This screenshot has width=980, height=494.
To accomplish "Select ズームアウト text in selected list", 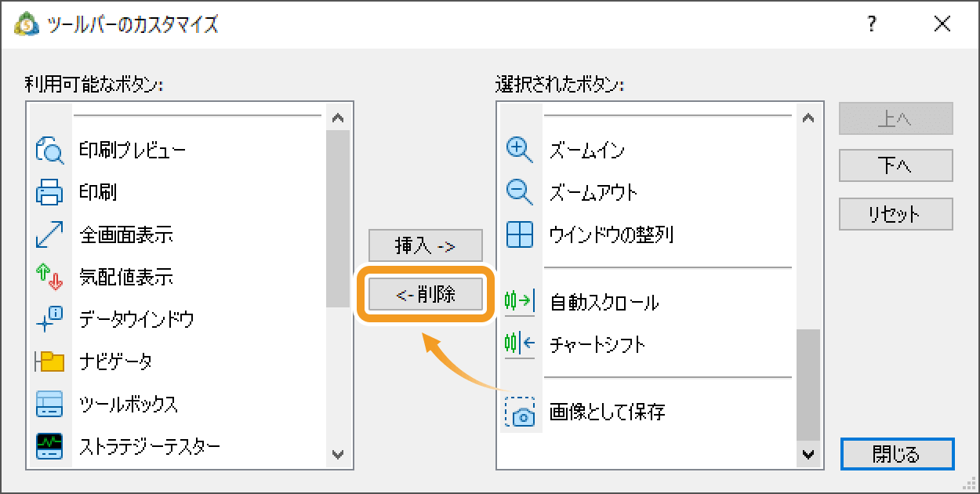I will click(593, 192).
